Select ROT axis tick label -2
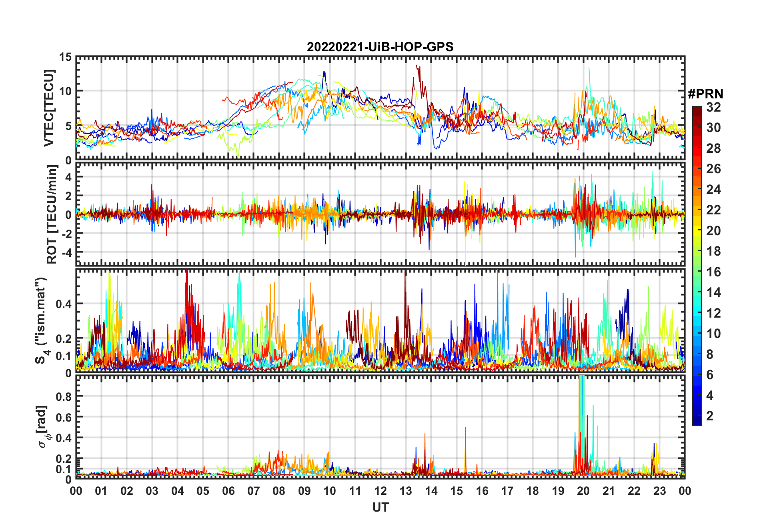 (x=66, y=234)
